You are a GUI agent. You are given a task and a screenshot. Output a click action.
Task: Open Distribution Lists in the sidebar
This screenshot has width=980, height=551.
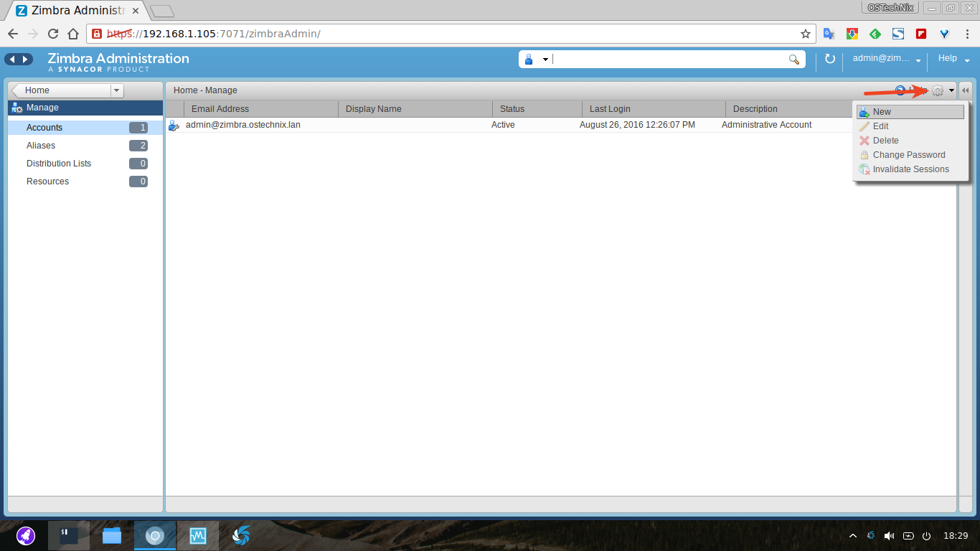click(85, 164)
